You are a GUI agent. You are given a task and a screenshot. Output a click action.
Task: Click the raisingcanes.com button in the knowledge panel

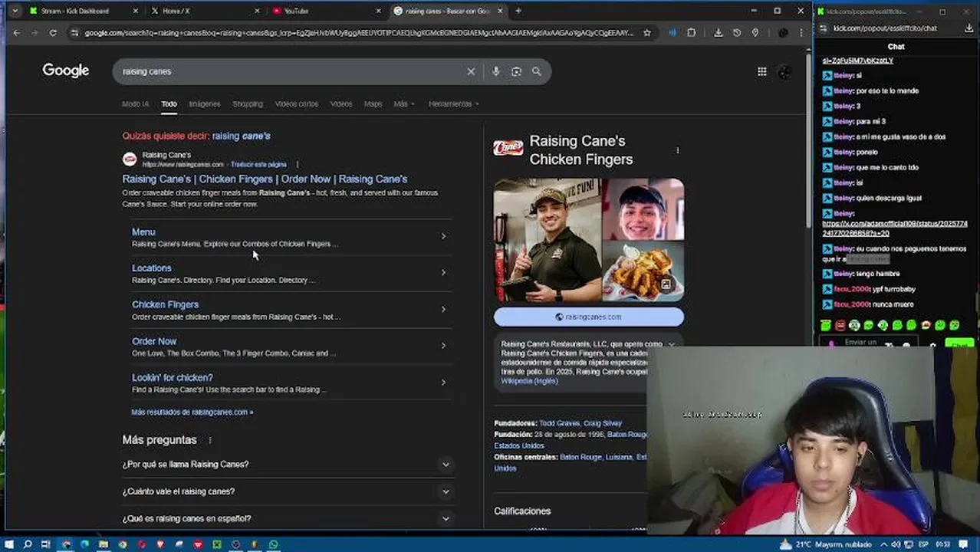(589, 317)
